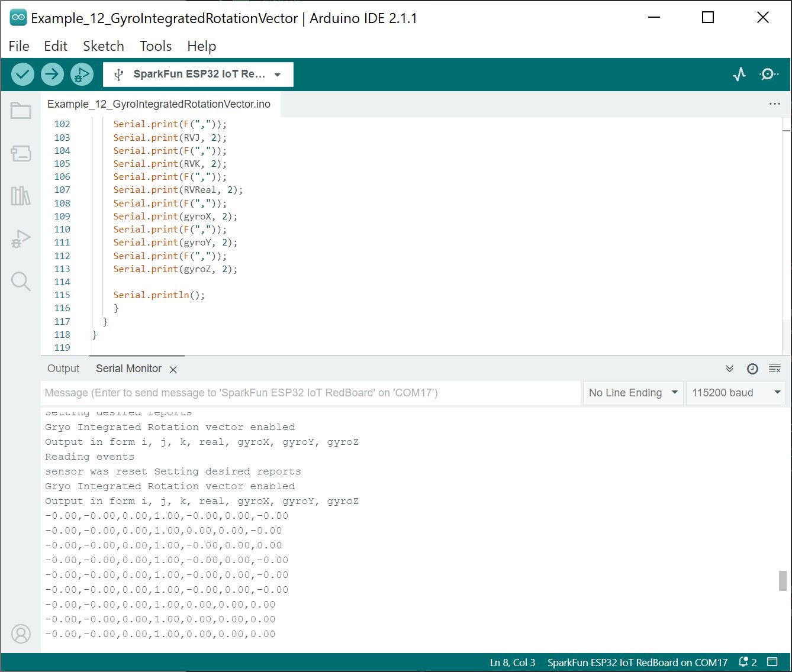
Task: Click line number 114 in the gutter
Action: [62, 282]
